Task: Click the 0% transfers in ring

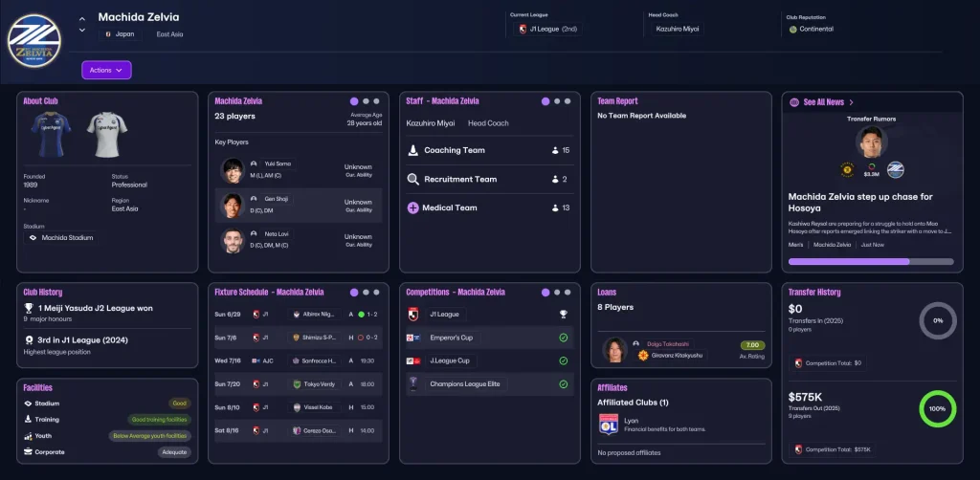Action: click(x=938, y=321)
